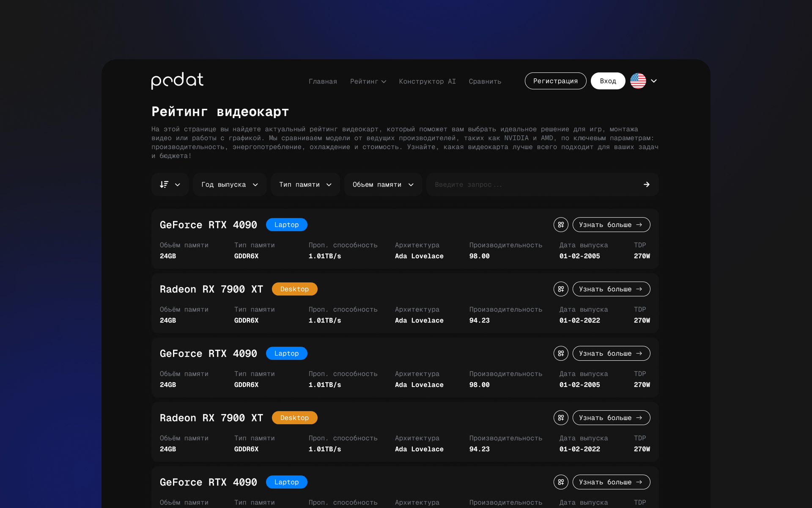Image resolution: width=812 pixels, height=508 pixels.
Task: Click the US flag language icon
Action: point(638,81)
